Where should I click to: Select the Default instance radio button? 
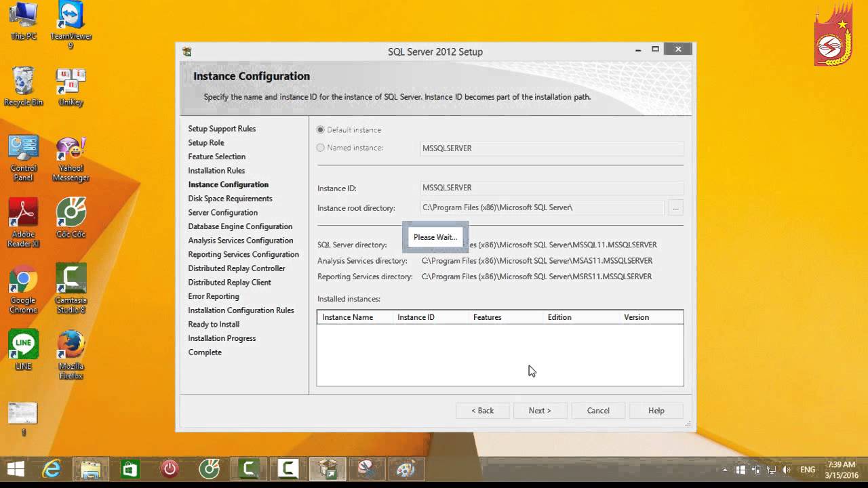pyautogui.click(x=321, y=129)
